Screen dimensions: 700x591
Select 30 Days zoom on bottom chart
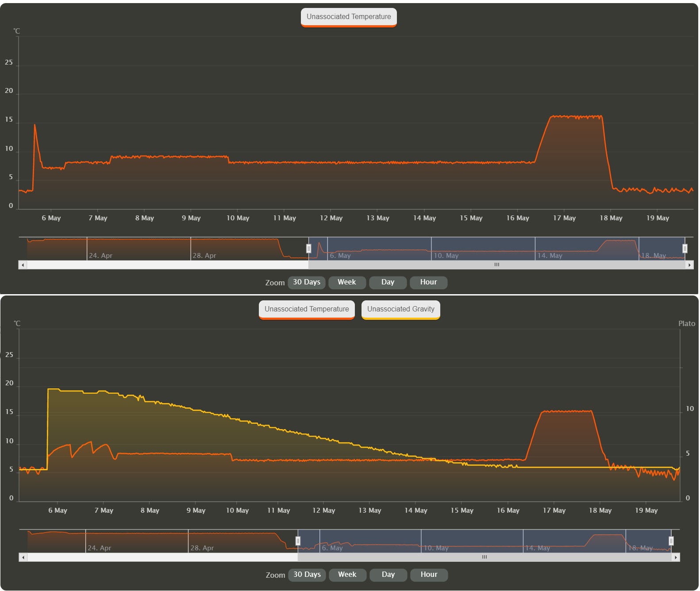[307, 575]
